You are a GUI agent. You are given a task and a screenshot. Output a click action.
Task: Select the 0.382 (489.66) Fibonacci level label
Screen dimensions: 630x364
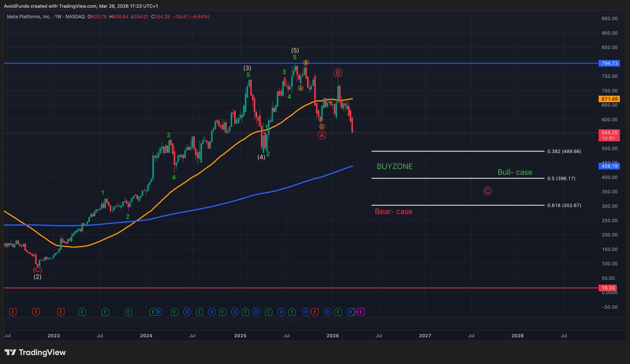tap(564, 151)
